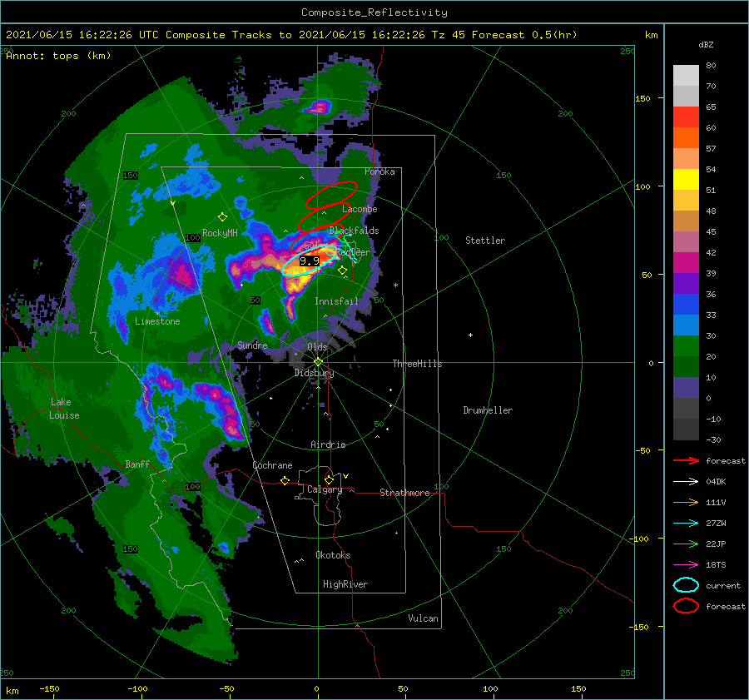Viewport: 749px width, 700px height.
Task: Click the yellow diamond marker below Cochrane
Action: 285,480
